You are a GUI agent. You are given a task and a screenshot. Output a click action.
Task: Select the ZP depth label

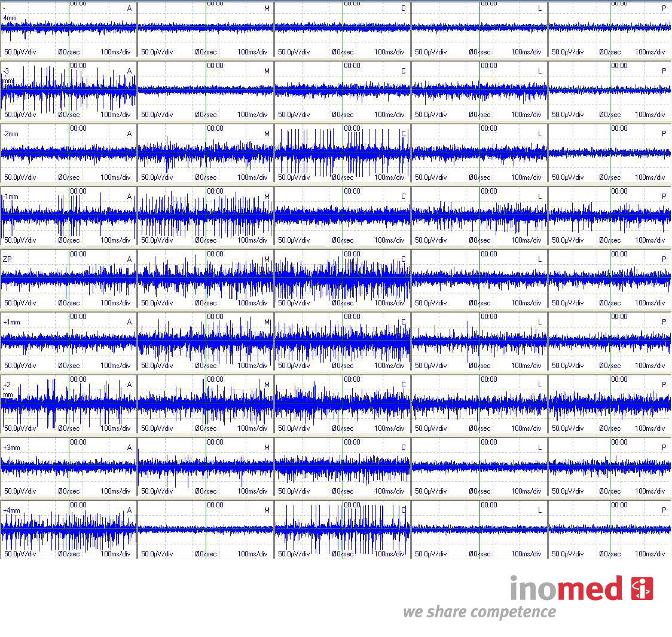click(x=7, y=259)
